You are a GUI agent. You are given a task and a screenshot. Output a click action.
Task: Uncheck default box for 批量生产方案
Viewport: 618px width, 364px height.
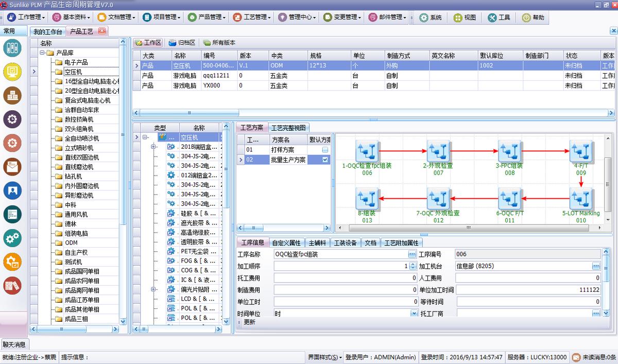tap(325, 160)
